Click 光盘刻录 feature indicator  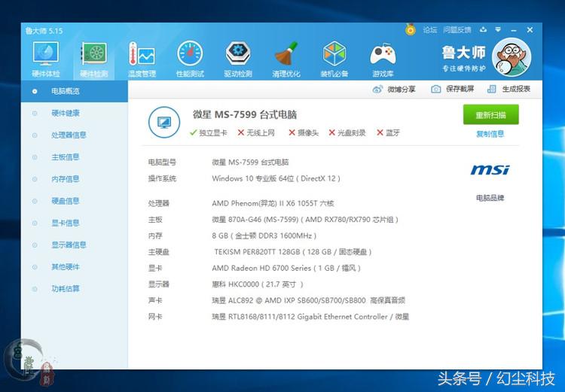[x=347, y=133]
